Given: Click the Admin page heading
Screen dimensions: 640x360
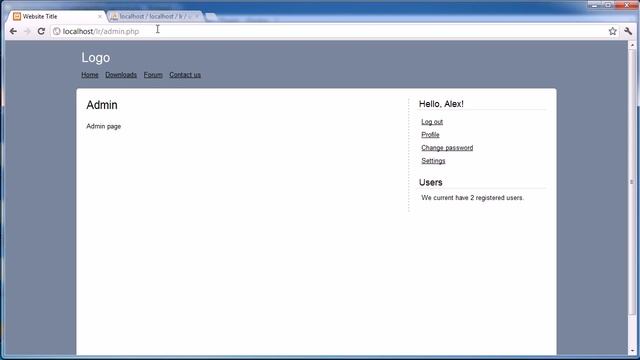Looking at the screenshot, I should tap(102, 105).
